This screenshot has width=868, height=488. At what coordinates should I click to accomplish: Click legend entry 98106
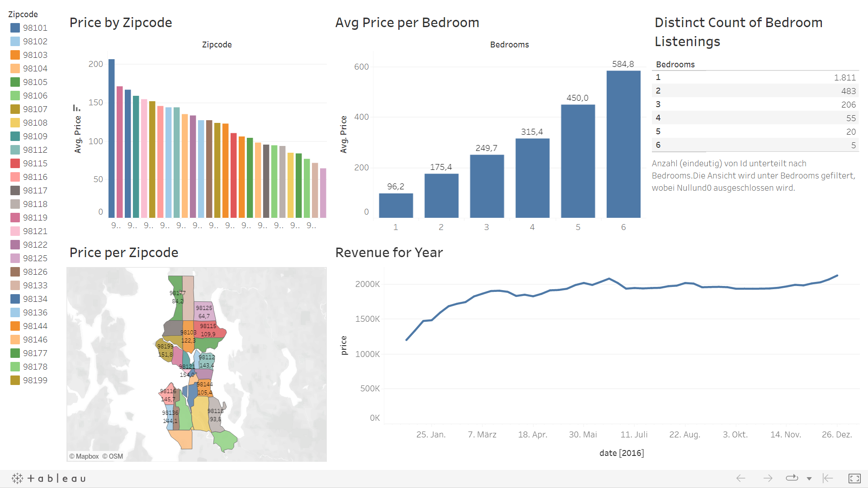[x=29, y=96]
